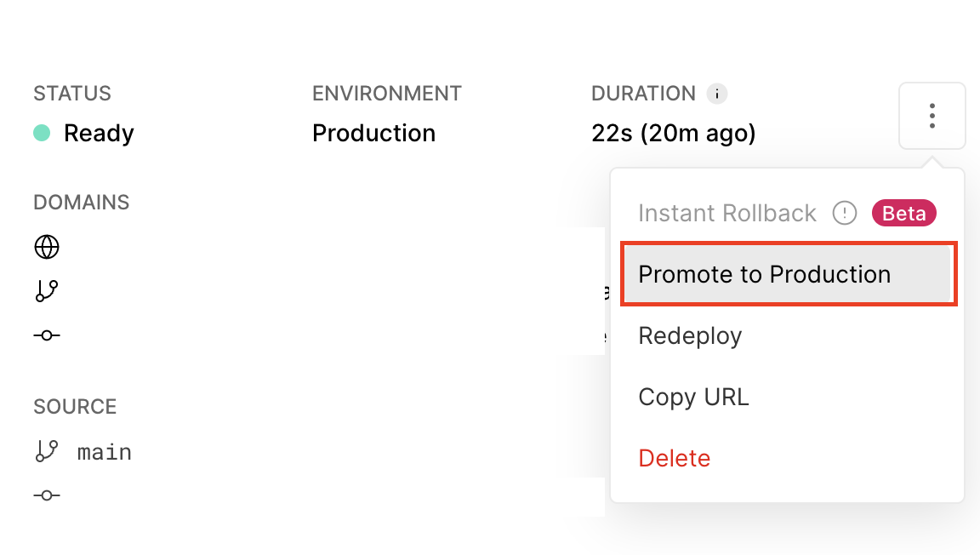
Task: Click the commit icon under Domains
Action: click(47, 335)
